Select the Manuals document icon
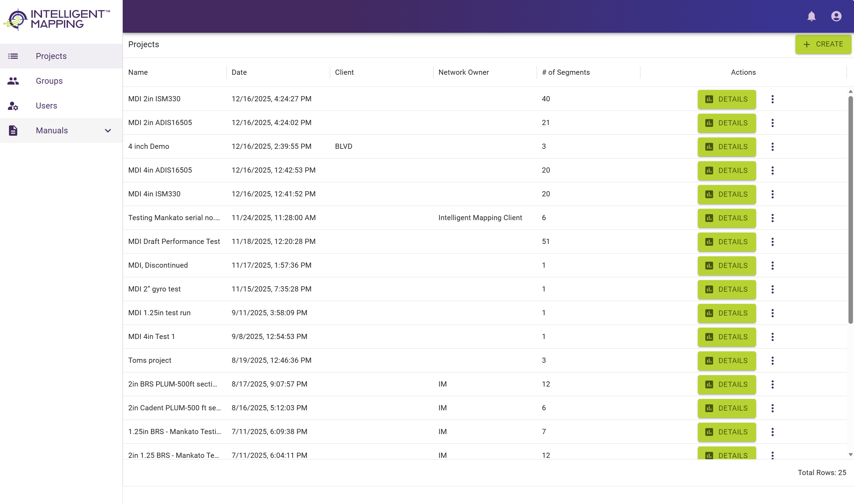This screenshot has height=504, width=854. pos(13,130)
